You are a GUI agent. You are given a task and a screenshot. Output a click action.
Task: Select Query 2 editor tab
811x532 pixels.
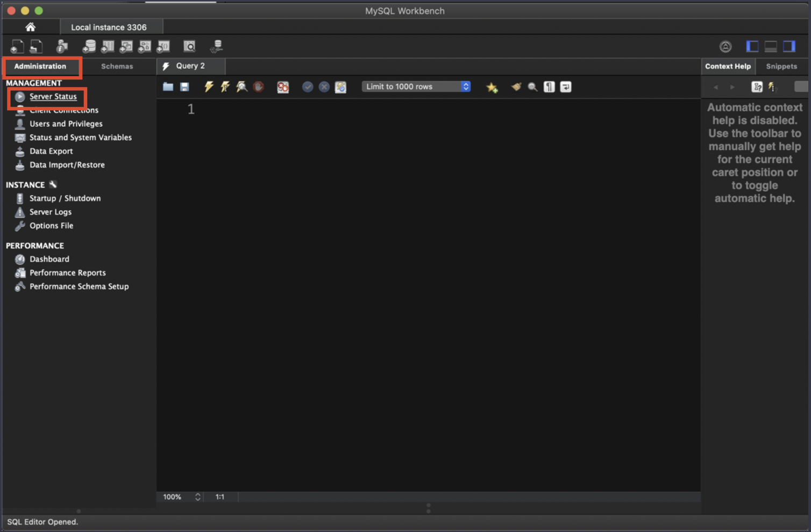click(190, 66)
